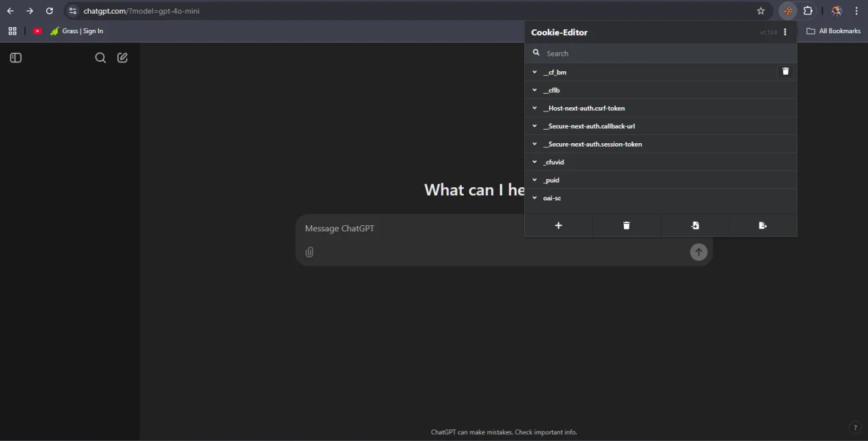Reload the ChatGPT page

click(x=50, y=11)
